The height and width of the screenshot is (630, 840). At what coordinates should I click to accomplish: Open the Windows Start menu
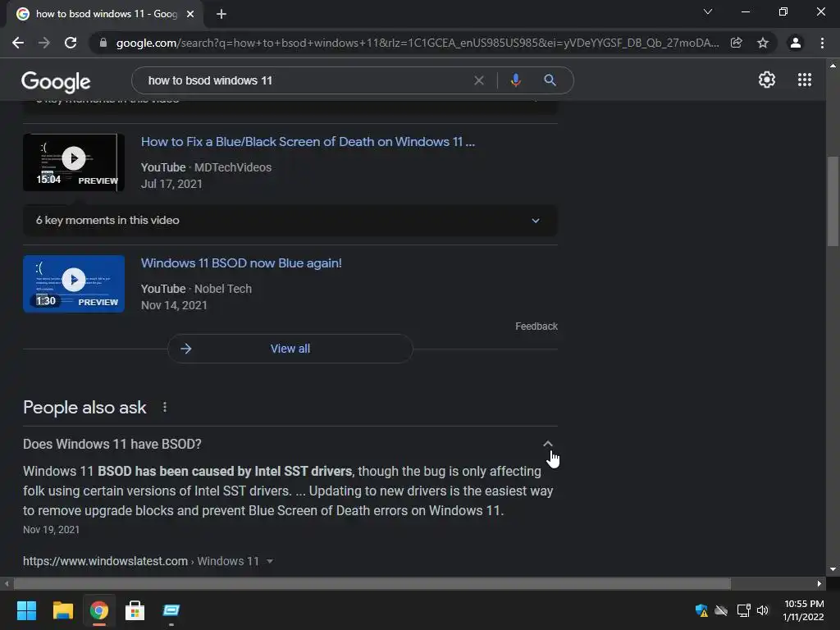[26, 610]
